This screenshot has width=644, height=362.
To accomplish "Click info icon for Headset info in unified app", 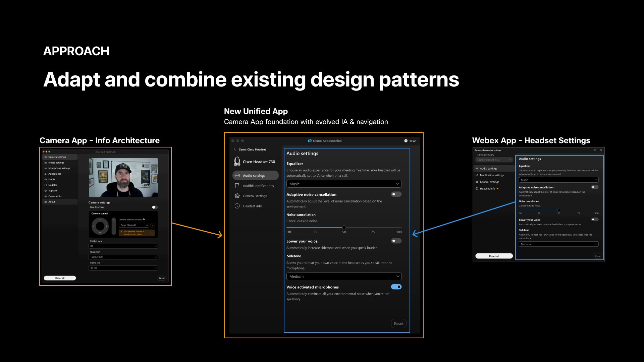I will point(237,206).
